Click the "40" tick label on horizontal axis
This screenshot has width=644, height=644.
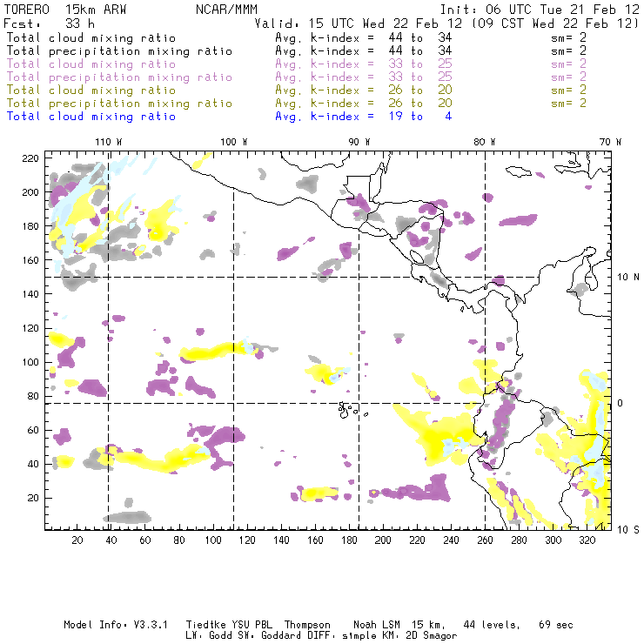(111, 540)
